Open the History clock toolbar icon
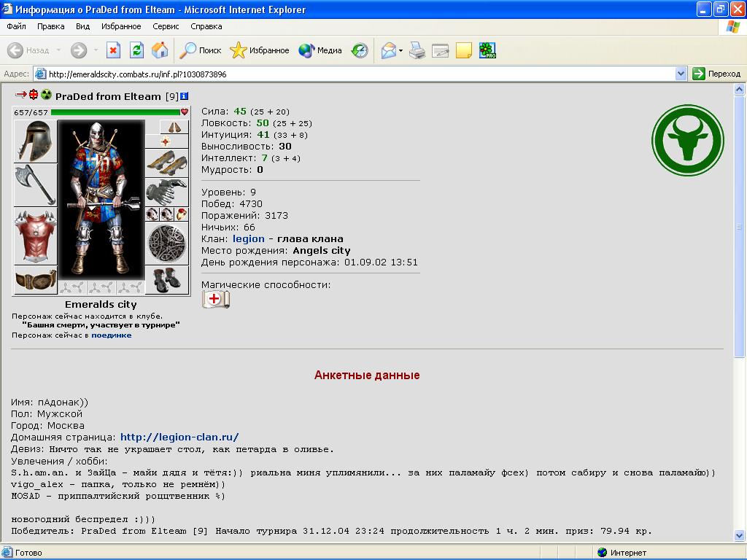This screenshot has width=747, height=560. click(360, 50)
